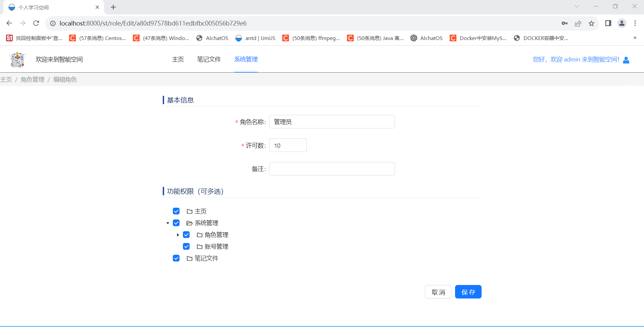Open the (47条消息) Windo bookmark
644x327 pixels.
pyautogui.click(x=161, y=38)
